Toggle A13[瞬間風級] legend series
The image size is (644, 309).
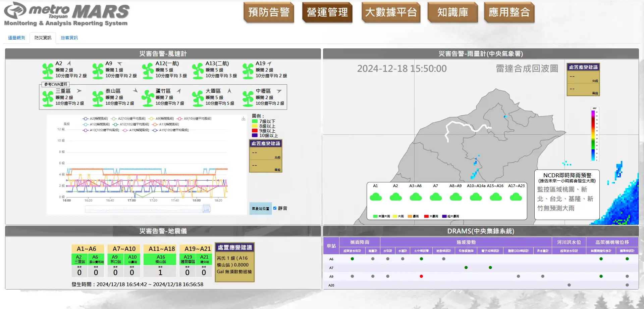click(x=165, y=124)
